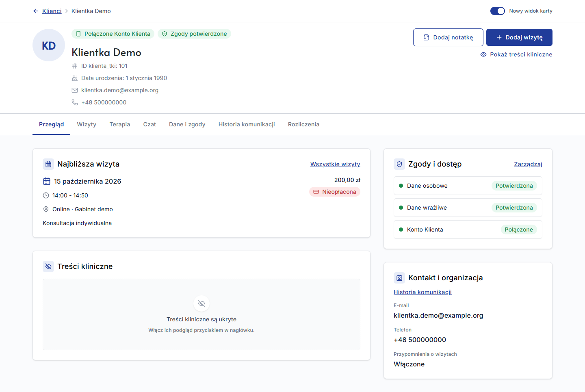585x392 pixels.
Task: Click the clock icon beside 14:00 - 14:50
Action: (x=46, y=195)
